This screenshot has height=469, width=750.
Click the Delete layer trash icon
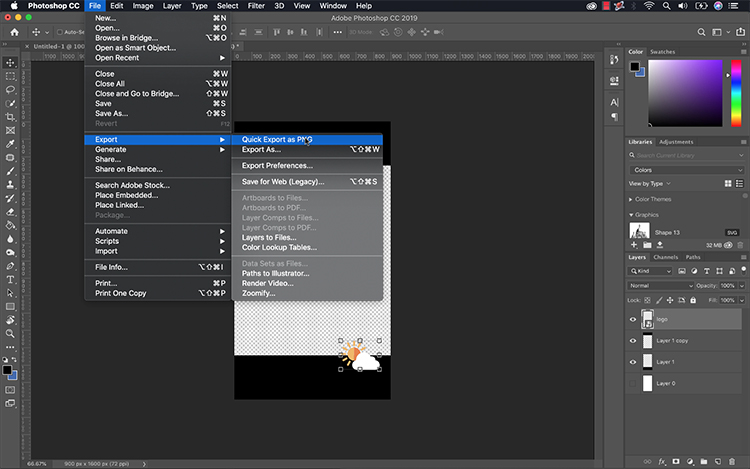point(738,462)
